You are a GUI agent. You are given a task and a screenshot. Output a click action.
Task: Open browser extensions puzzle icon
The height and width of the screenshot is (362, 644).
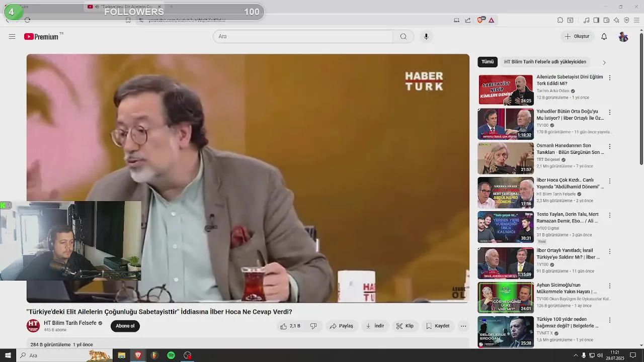(560, 20)
